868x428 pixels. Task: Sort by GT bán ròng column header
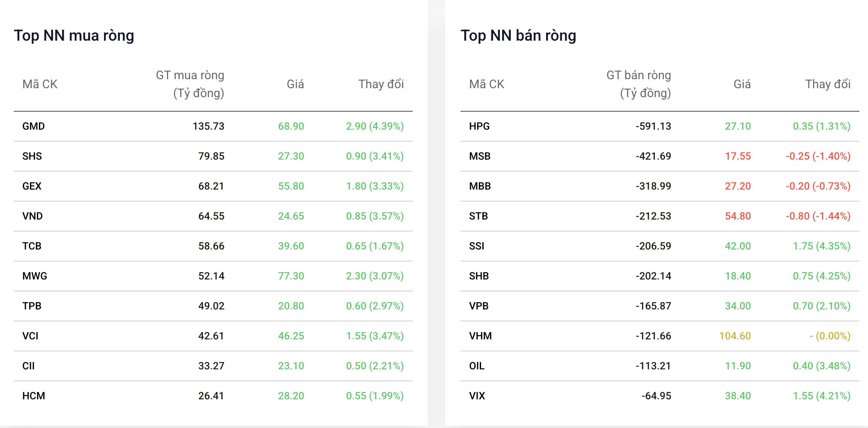click(639, 84)
